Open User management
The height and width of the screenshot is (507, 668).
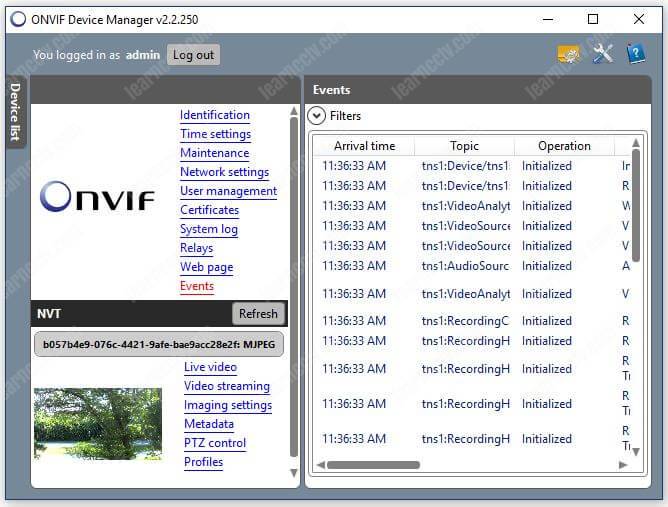pyautogui.click(x=228, y=191)
